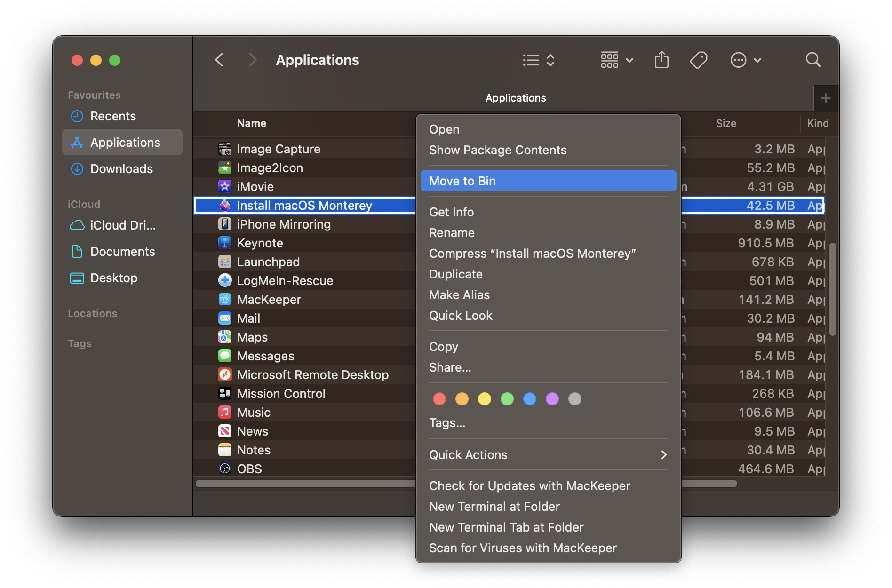Choose New Terminal Tab at Folder

[x=549, y=527]
